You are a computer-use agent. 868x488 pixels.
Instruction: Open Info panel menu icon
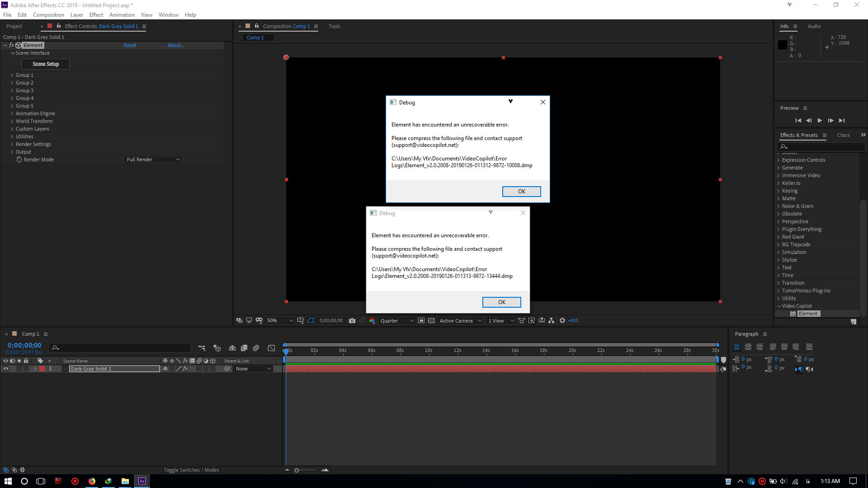pyautogui.click(x=795, y=27)
